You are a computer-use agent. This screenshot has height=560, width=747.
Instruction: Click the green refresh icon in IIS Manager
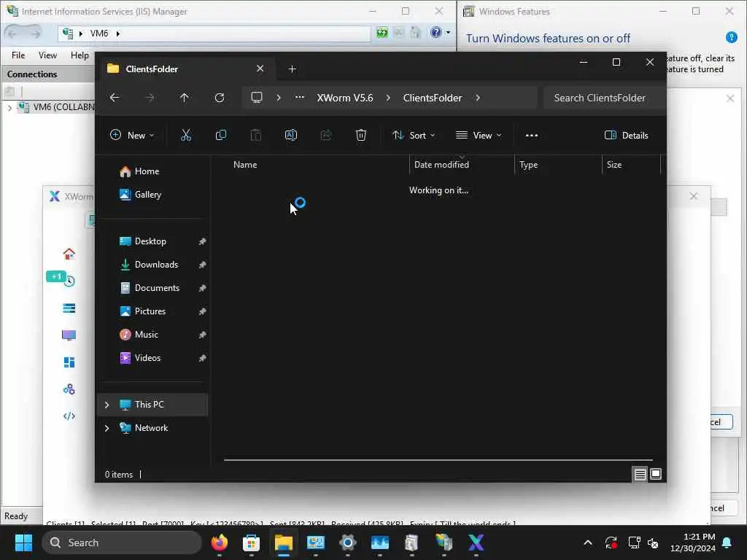pyautogui.click(x=382, y=32)
